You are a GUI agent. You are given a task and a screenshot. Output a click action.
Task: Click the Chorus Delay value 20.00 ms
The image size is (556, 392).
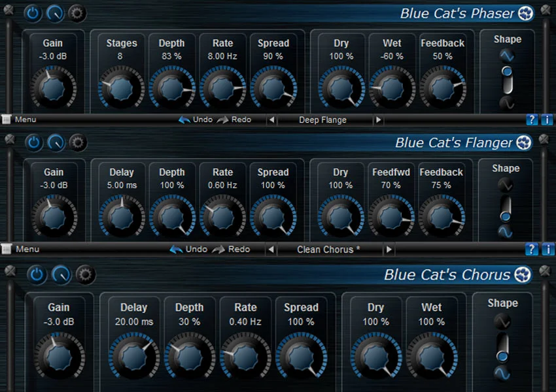click(134, 321)
